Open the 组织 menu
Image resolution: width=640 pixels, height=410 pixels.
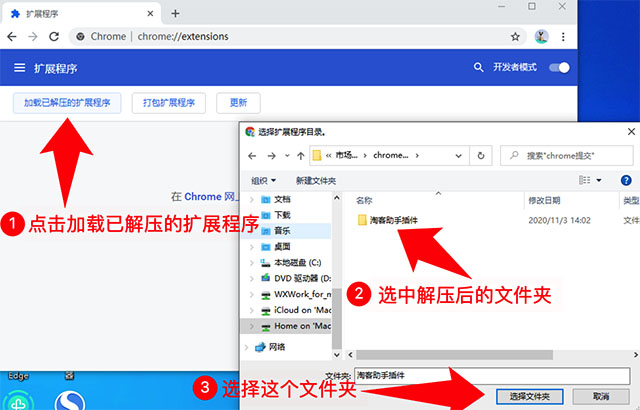coord(263,180)
